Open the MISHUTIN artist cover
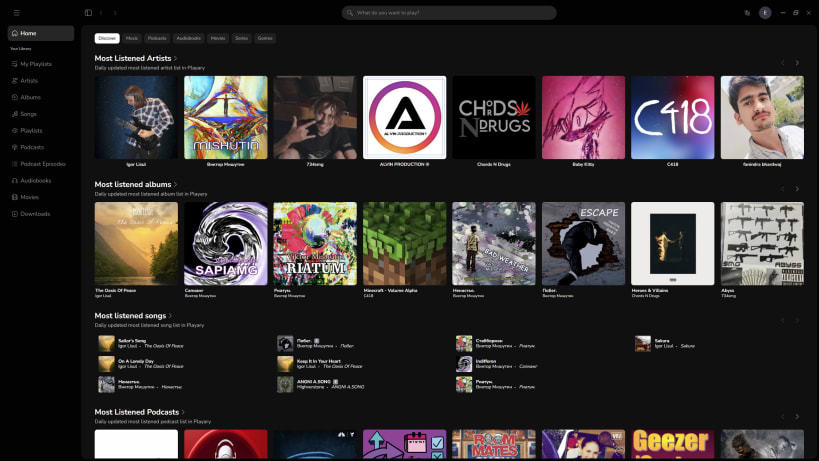Image resolution: width=819 pixels, height=461 pixels. pyautogui.click(x=226, y=117)
